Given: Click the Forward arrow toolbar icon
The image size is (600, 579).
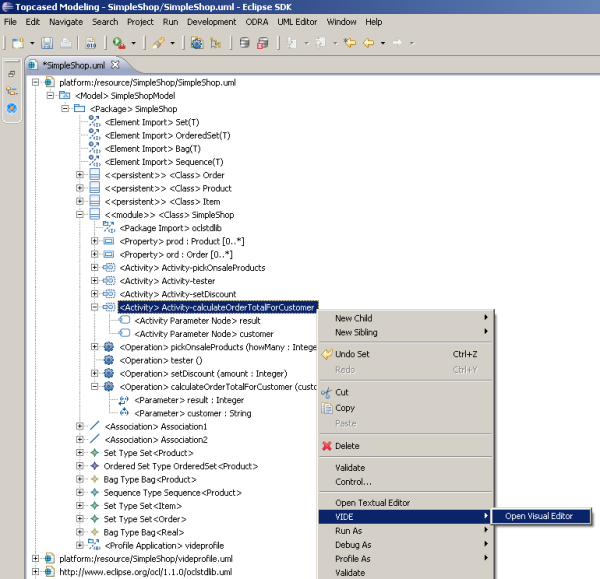Looking at the screenshot, I should (x=398, y=43).
